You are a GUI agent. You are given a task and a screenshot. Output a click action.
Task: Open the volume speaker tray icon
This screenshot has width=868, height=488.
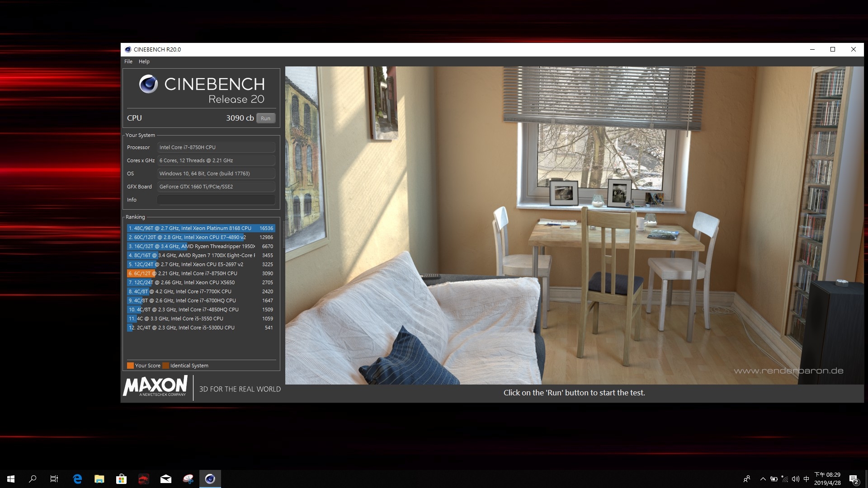pos(796,479)
